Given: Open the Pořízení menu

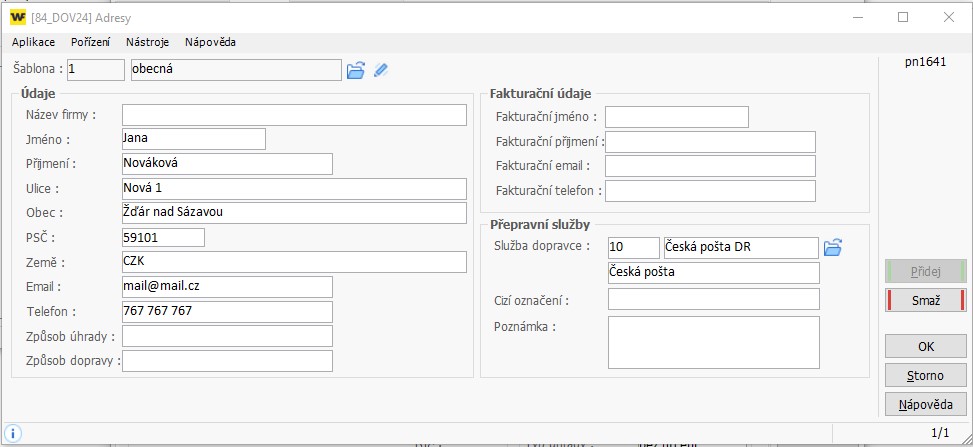Looking at the screenshot, I should click(91, 42).
